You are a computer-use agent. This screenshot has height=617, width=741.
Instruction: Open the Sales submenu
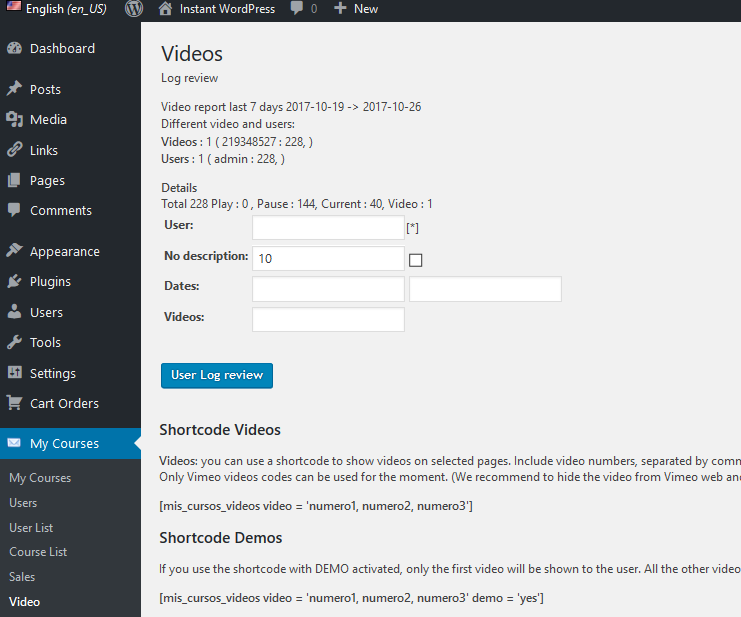click(22, 577)
